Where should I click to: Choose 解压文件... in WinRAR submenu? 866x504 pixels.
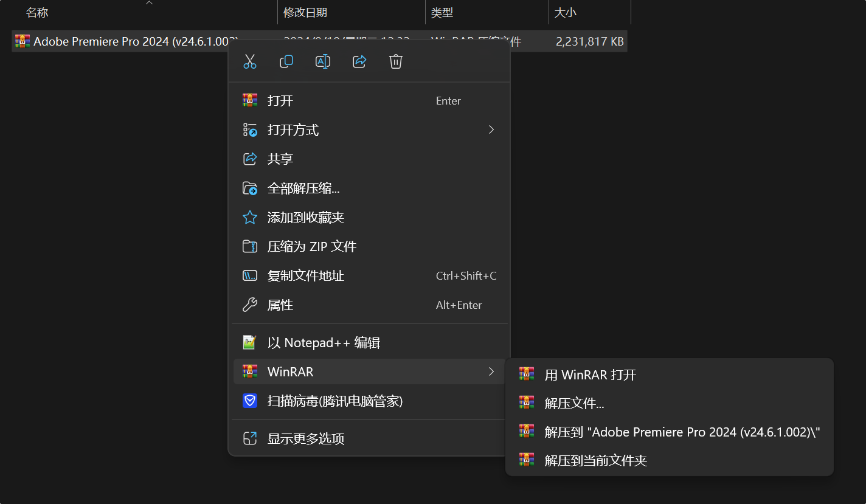[x=574, y=404]
